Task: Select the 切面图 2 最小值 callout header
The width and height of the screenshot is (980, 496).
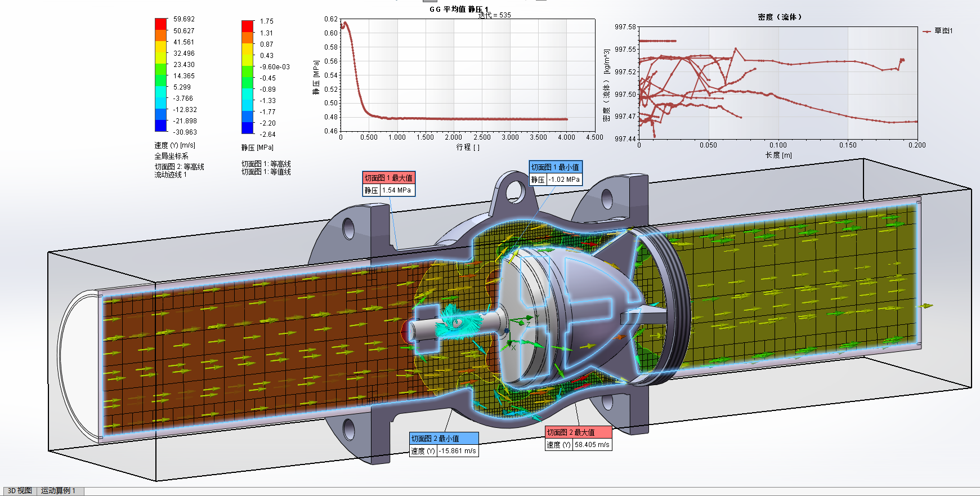Action: click(444, 439)
